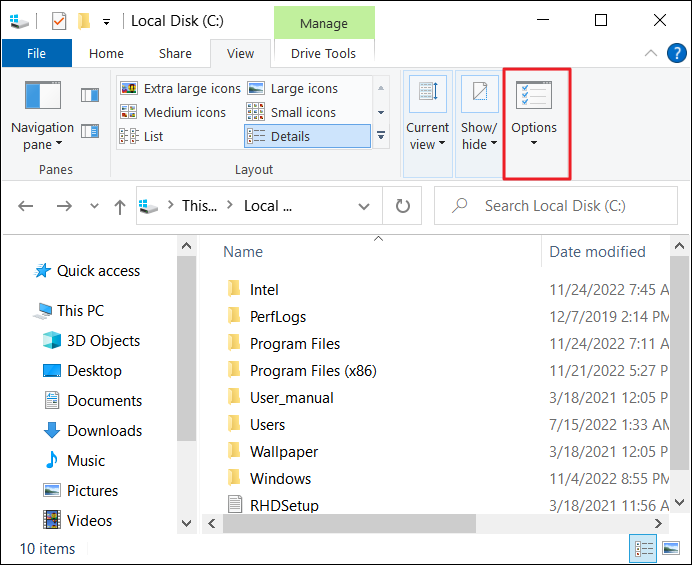Select the Program Files (x86) folder
This screenshot has height=565, width=692.
[x=302, y=370]
